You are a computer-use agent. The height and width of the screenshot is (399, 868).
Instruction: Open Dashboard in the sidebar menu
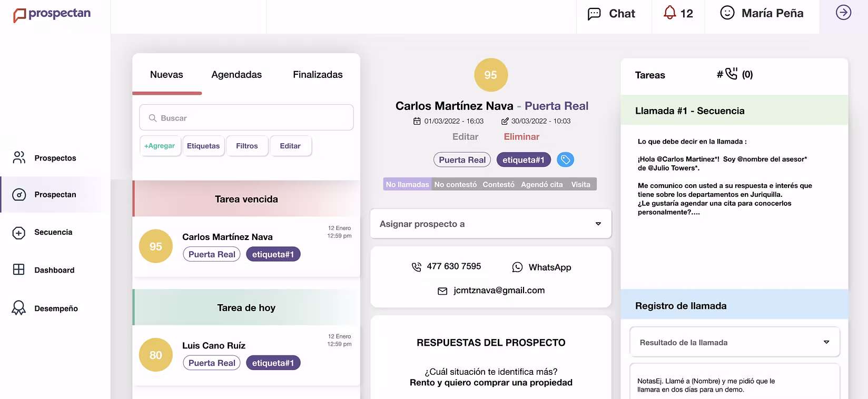[54, 270]
